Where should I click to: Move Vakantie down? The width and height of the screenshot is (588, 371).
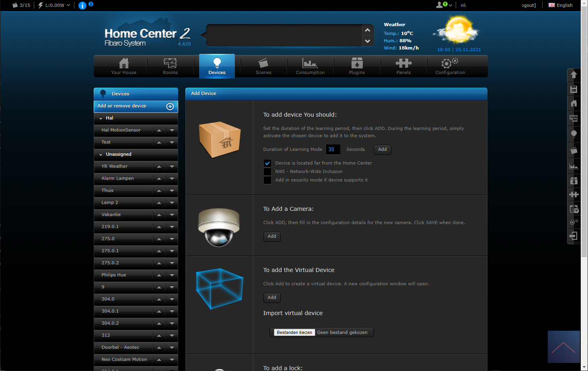pos(172,215)
